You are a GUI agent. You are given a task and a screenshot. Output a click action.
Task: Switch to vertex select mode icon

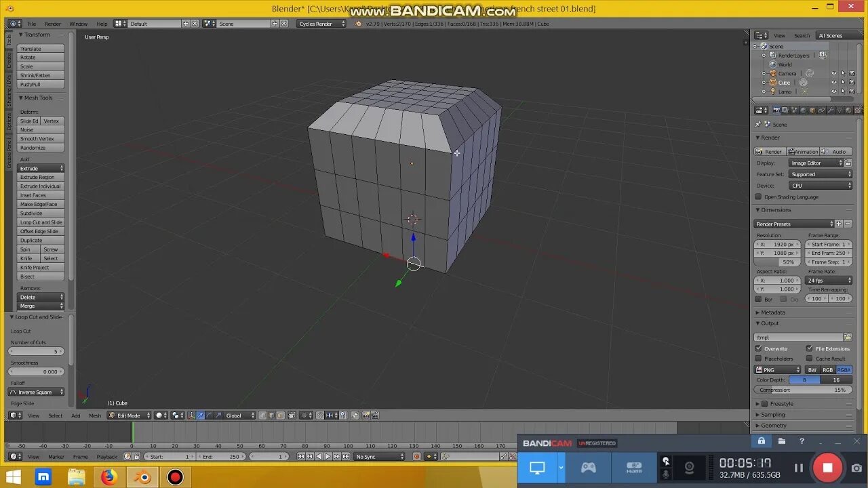point(262,415)
